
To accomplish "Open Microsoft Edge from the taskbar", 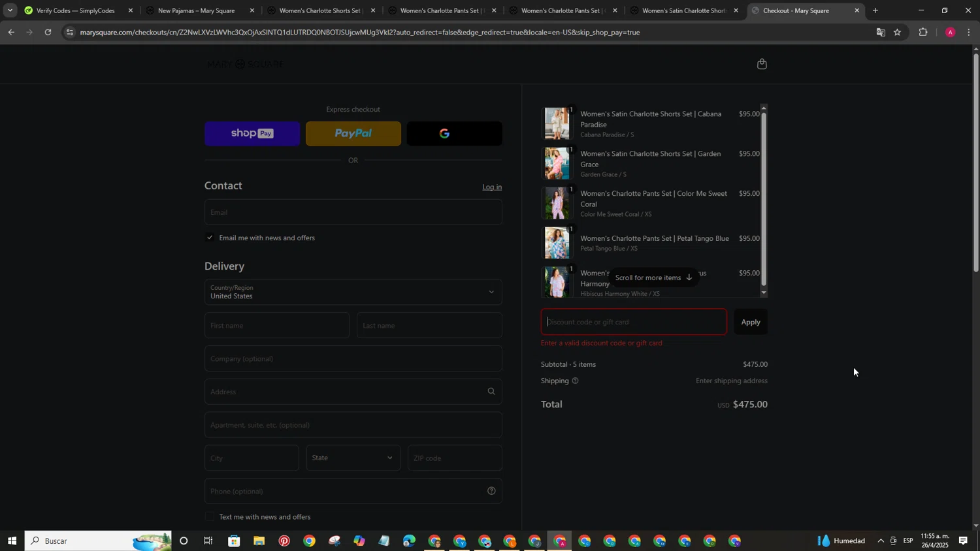I will coord(409,541).
